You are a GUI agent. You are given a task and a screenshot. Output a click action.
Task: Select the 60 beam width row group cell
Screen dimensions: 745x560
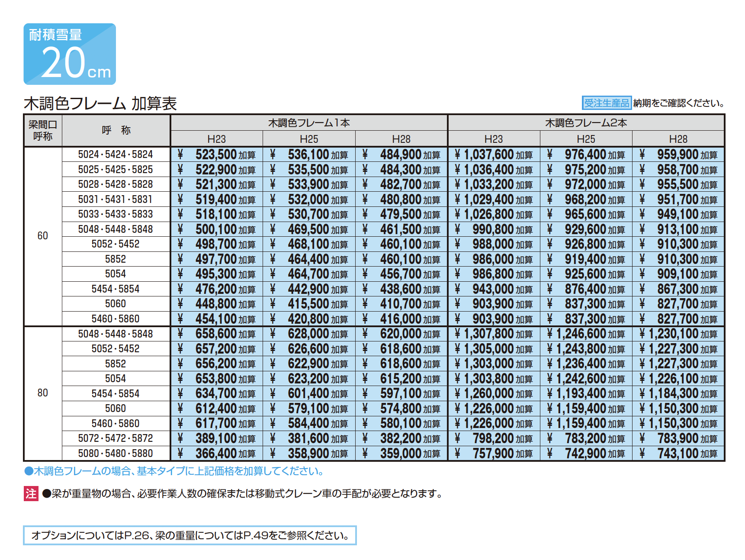43,236
